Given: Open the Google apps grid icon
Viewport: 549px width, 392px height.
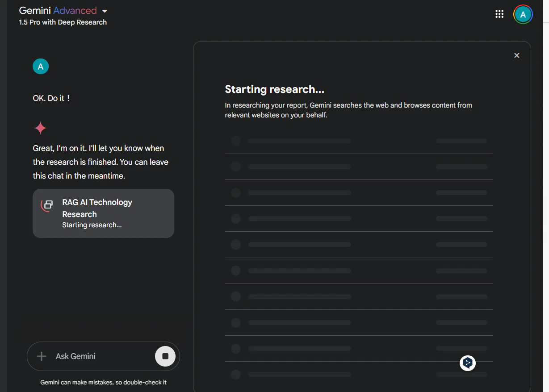Looking at the screenshot, I should click(499, 14).
